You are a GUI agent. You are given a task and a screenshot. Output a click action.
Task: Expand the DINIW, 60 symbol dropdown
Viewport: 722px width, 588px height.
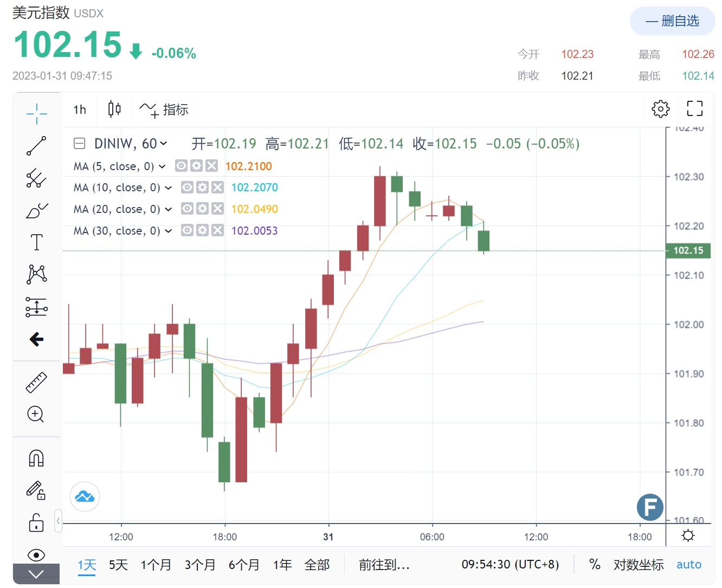(163, 144)
